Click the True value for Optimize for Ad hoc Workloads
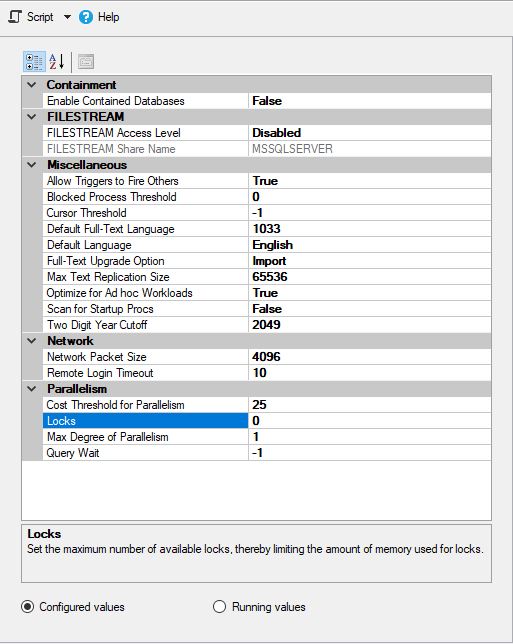Viewport: 513px width, 644px height. (x=370, y=293)
